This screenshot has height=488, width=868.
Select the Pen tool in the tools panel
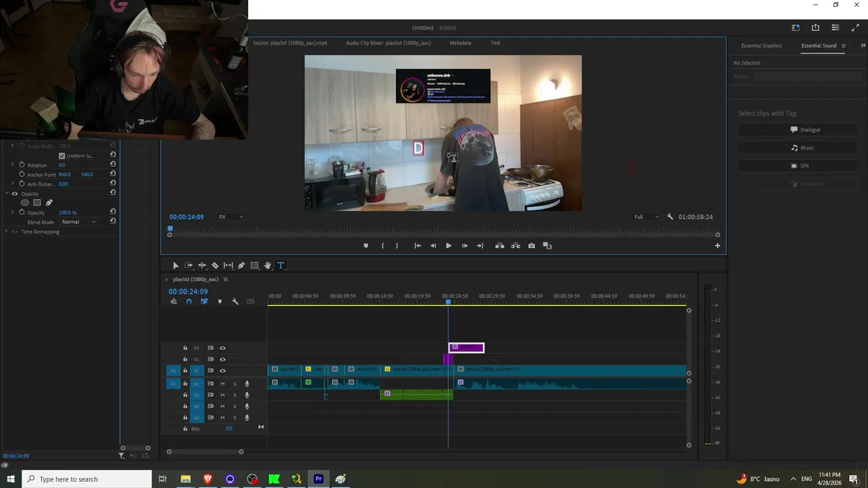241,266
